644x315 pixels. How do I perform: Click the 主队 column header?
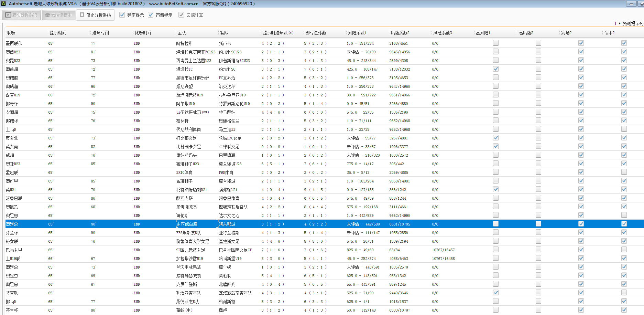[182, 33]
